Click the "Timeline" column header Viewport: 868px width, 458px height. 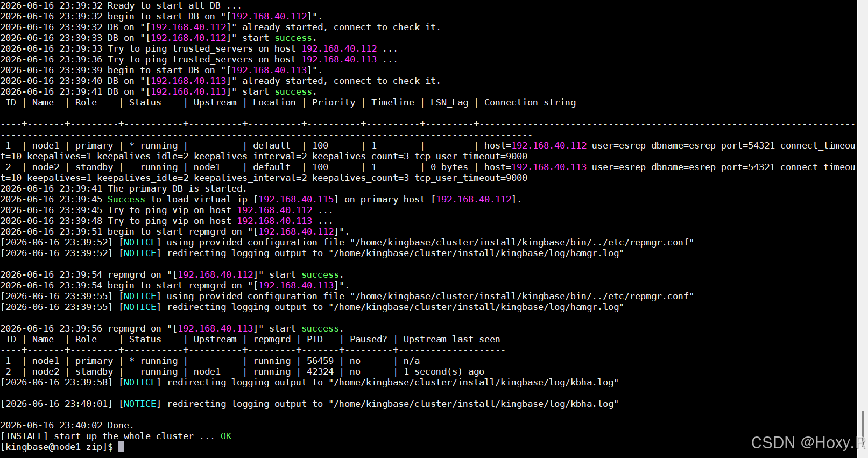[x=393, y=102]
